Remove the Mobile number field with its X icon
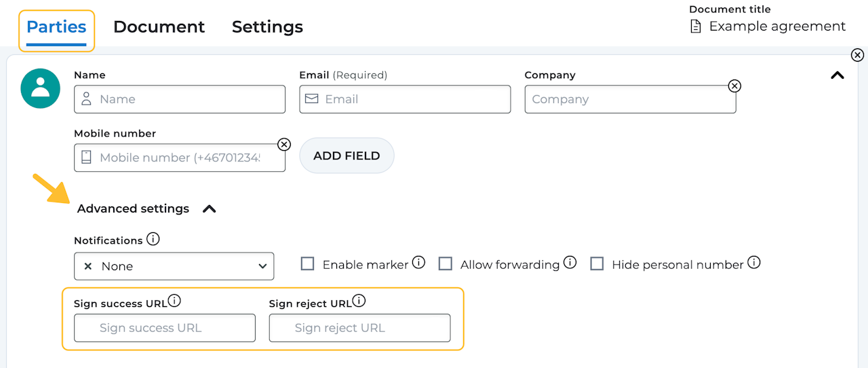 point(284,144)
